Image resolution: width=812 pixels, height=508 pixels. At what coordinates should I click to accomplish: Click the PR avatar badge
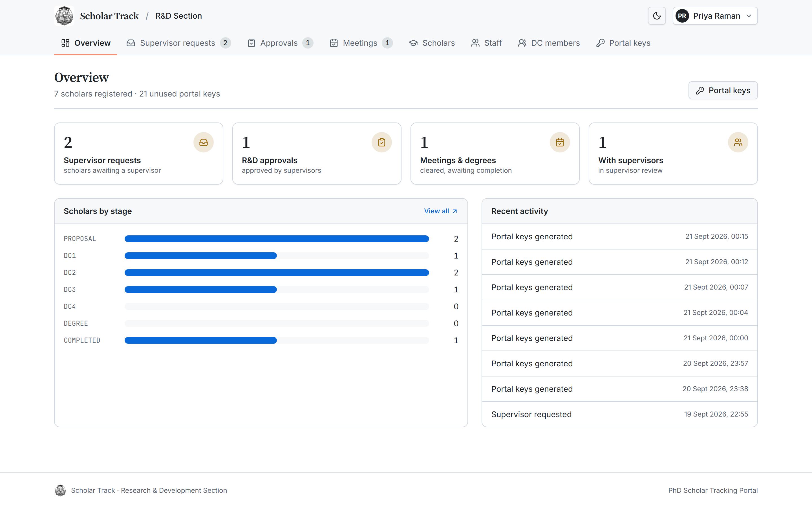tap(682, 16)
